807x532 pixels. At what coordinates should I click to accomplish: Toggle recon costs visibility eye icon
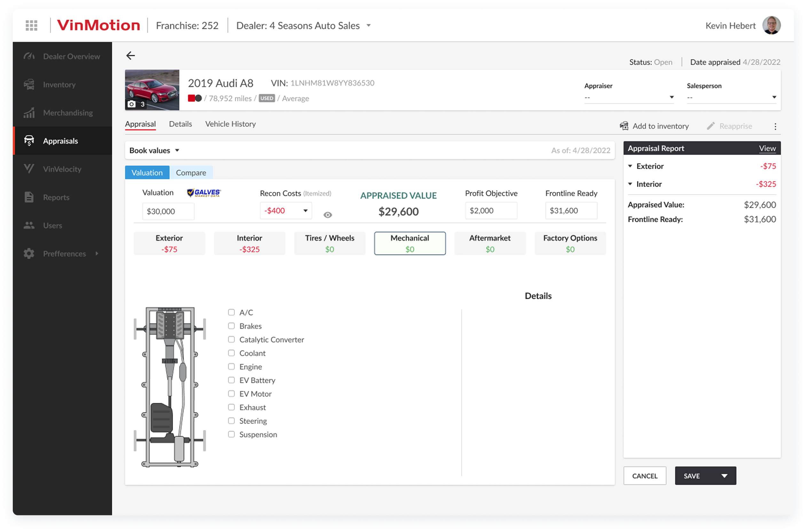pyautogui.click(x=327, y=215)
